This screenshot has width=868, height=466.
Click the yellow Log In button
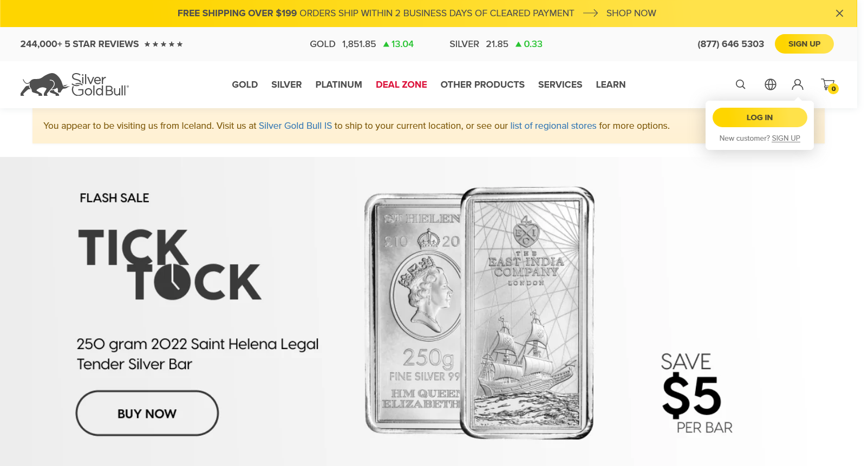coord(760,117)
